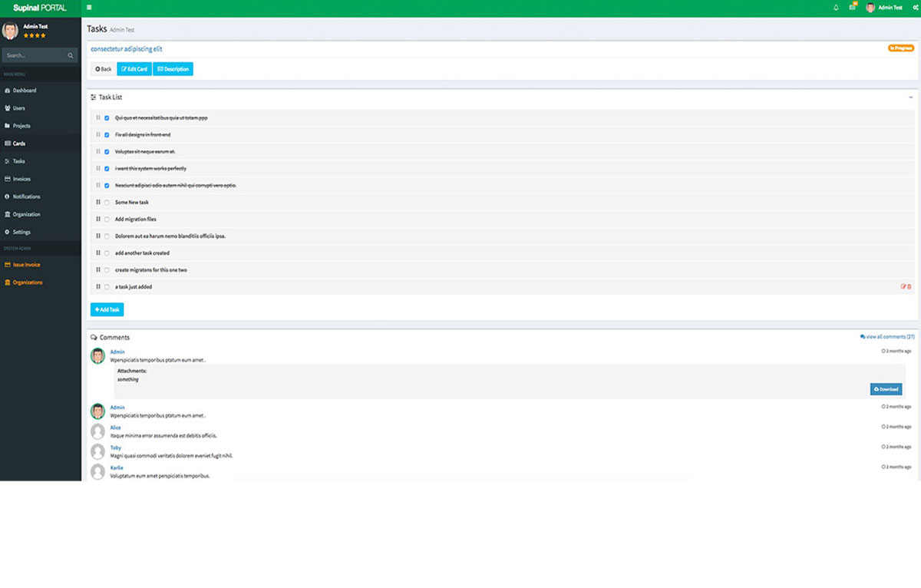Open the Admin Test user dropdown
This screenshot has height=588, width=921.
coord(886,7)
